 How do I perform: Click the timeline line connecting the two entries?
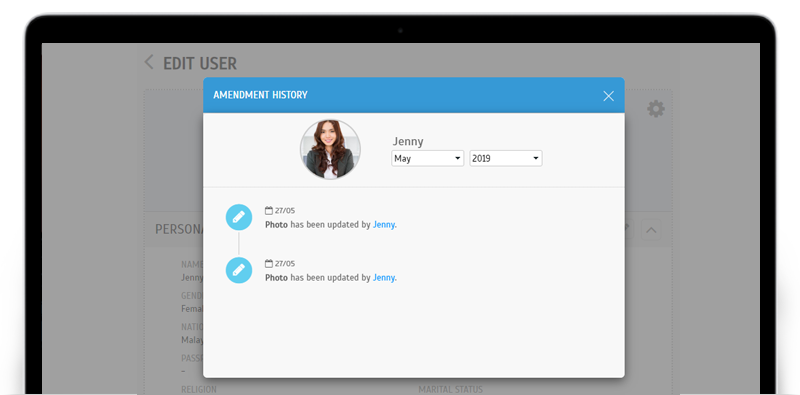point(239,243)
